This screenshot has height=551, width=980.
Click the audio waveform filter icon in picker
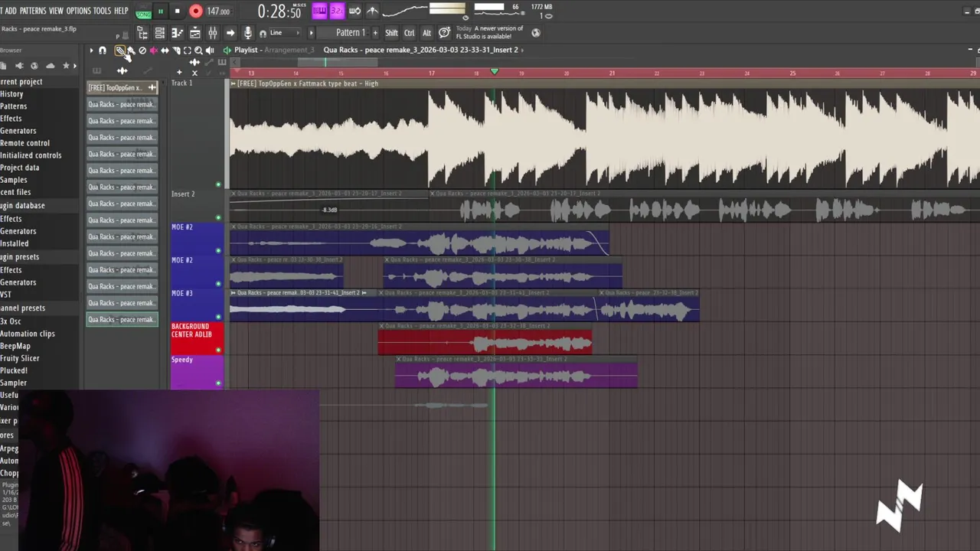122,70
